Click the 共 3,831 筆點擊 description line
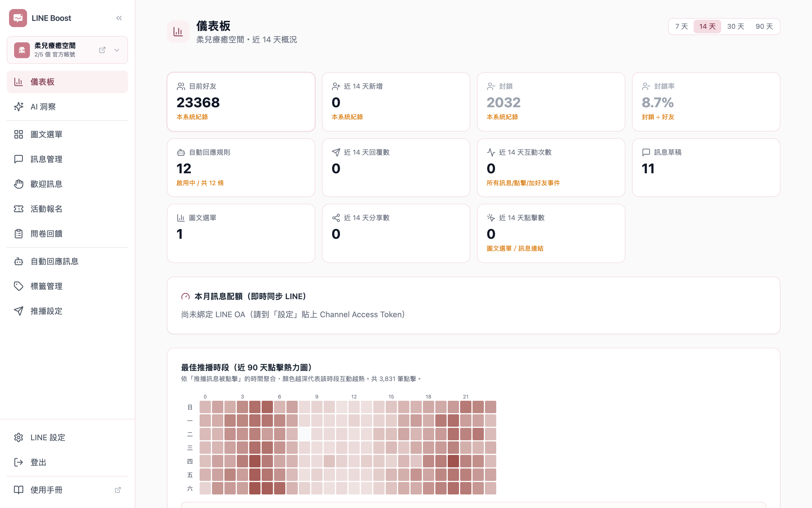The height and width of the screenshot is (508, 812). 301,379
